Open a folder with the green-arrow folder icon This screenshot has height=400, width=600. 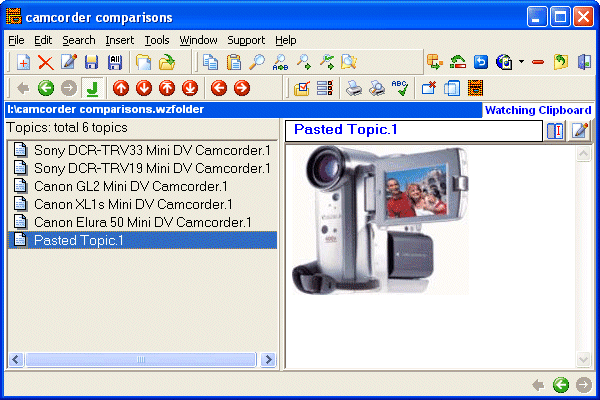(167, 62)
